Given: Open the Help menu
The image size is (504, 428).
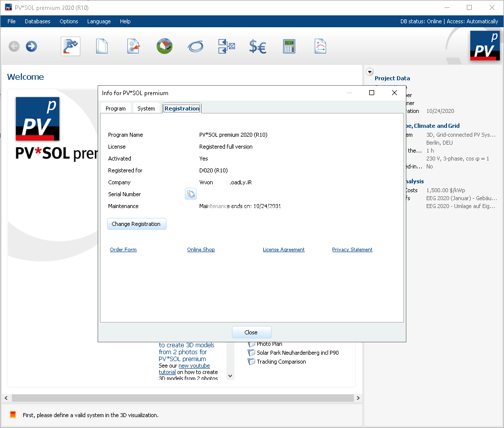Looking at the screenshot, I should tap(125, 21).
